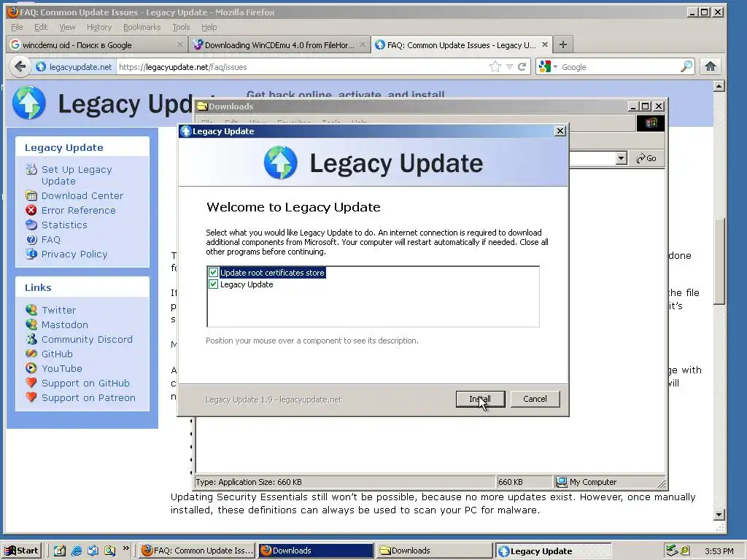Switch to Downloading WinCDEmu 4.0 tab

[279, 44]
